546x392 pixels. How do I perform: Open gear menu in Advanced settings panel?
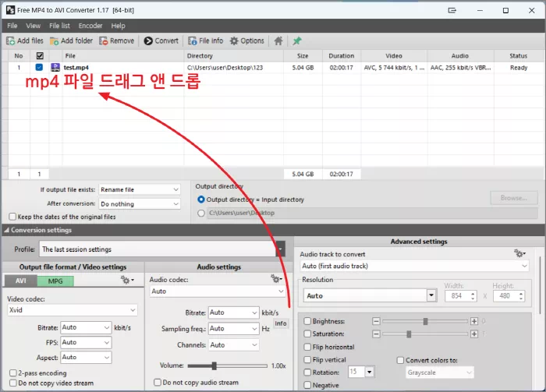[520, 253]
